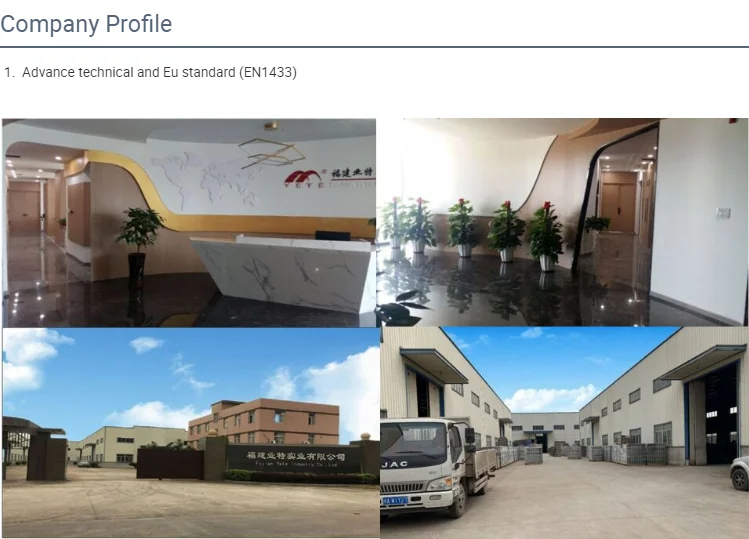Click the wall light switch panel
This screenshot has height=539, width=749.
723,213
